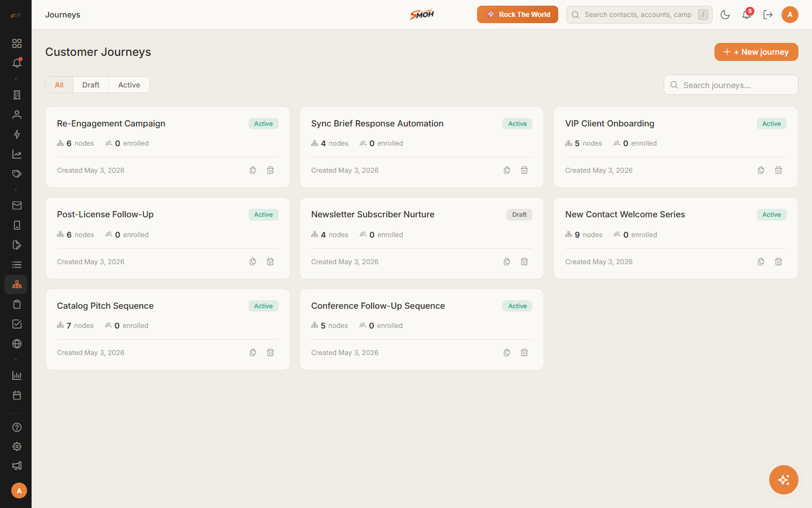Screen dimensions: 812x508
Task: Open the list icon in sidebar
Action: 17,265
